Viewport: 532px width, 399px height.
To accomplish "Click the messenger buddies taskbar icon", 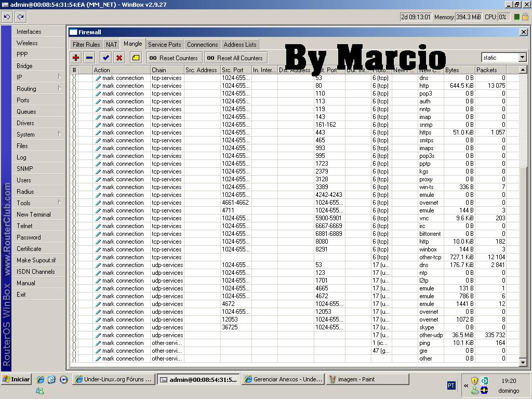I will coord(39,391).
